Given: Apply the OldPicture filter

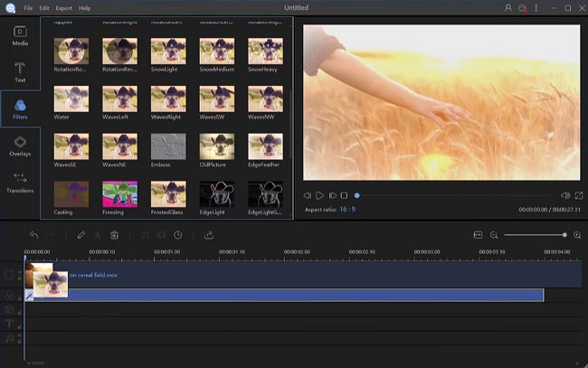Looking at the screenshot, I should click(217, 146).
